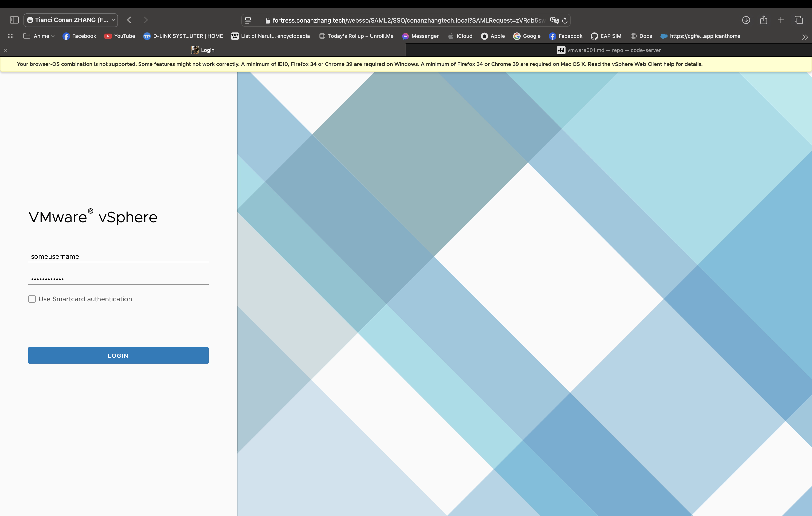Image resolution: width=812 pixels, height=516 pixels.
Task: Click the share icon
Action: 764,20
